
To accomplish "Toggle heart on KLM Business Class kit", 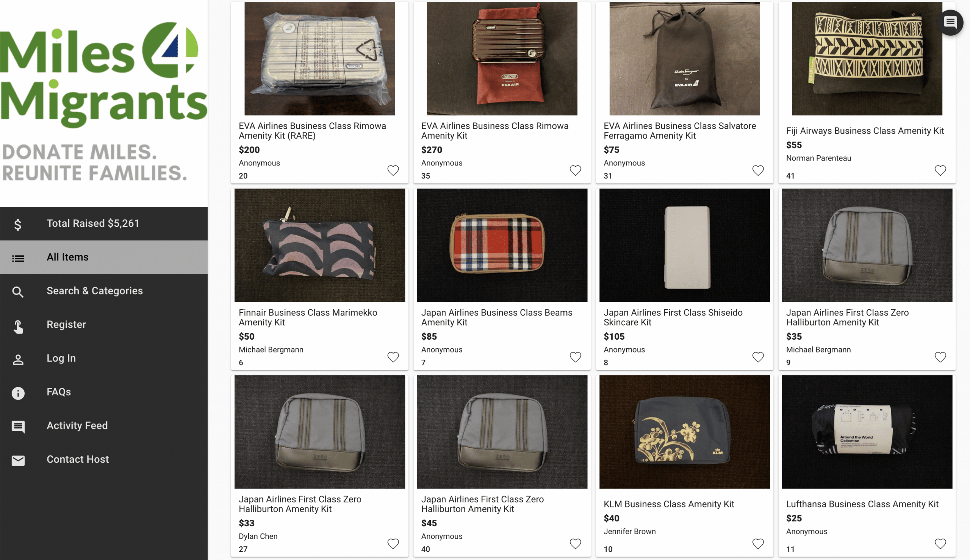I will [757, 543].
